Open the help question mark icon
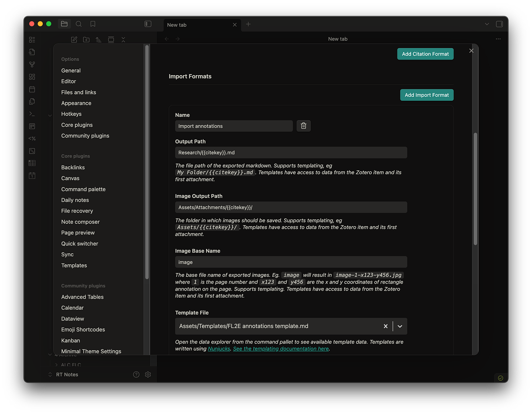The width and height of the screenshot is (532, 414). (x=136, y=375)
